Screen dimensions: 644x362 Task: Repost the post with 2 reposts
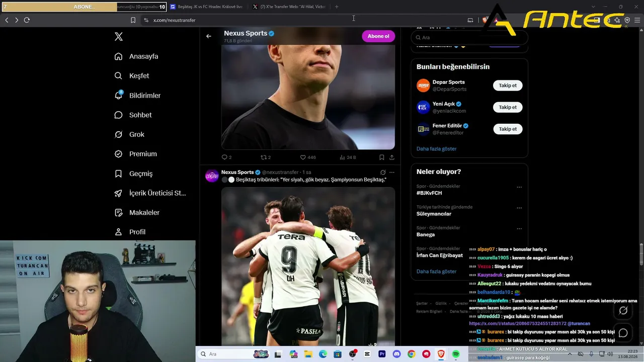(266, 157)
